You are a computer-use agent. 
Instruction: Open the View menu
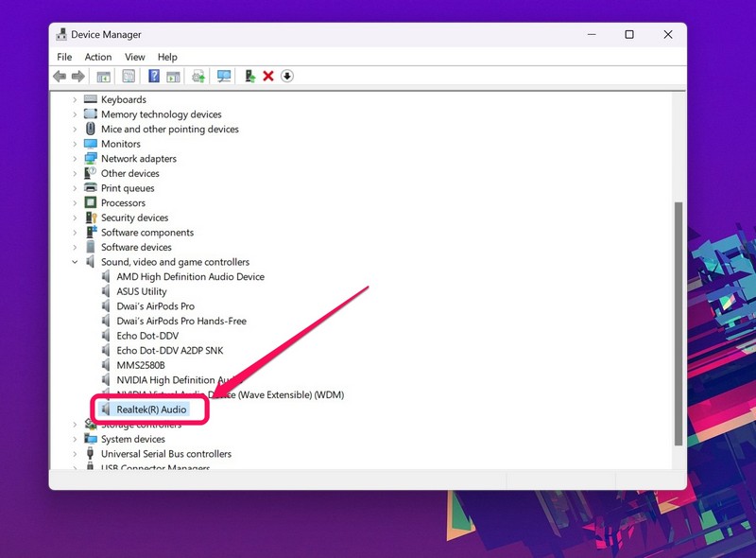click(x=135, y=57)
